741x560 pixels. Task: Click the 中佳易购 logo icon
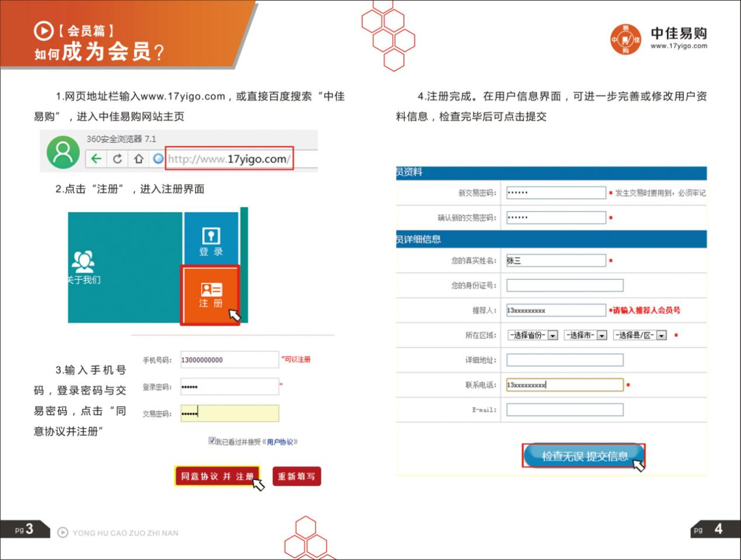point(625,40)
